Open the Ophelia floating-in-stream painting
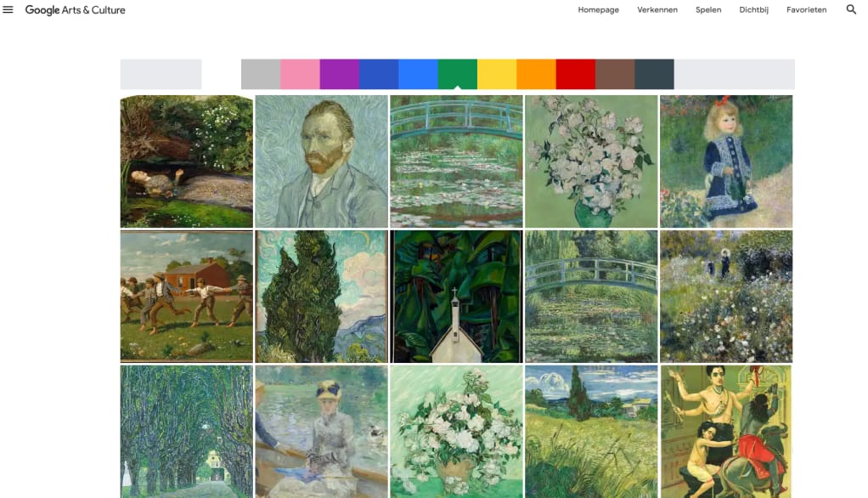This screenshot has height=498, width=868. click(x=187, y=161)
